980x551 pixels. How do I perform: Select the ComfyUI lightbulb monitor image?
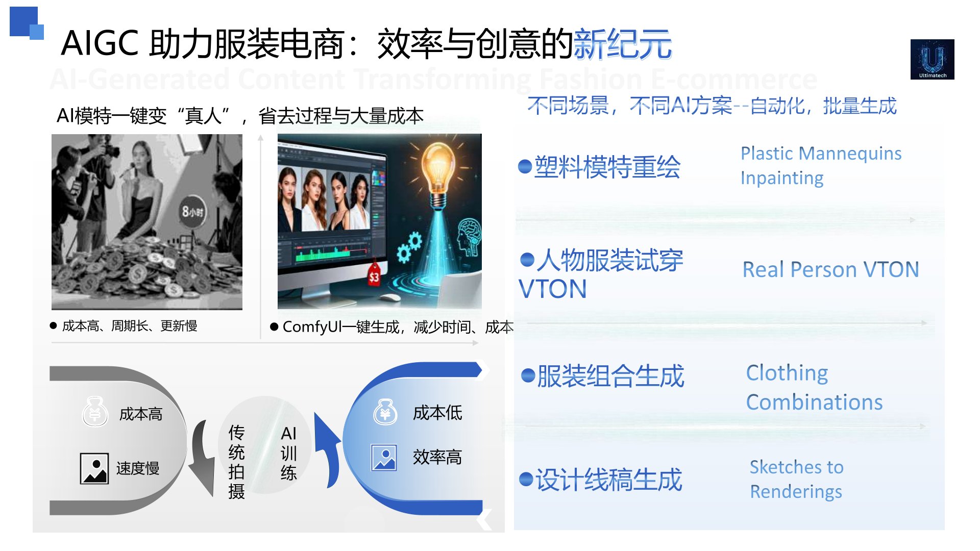point(379,221)
